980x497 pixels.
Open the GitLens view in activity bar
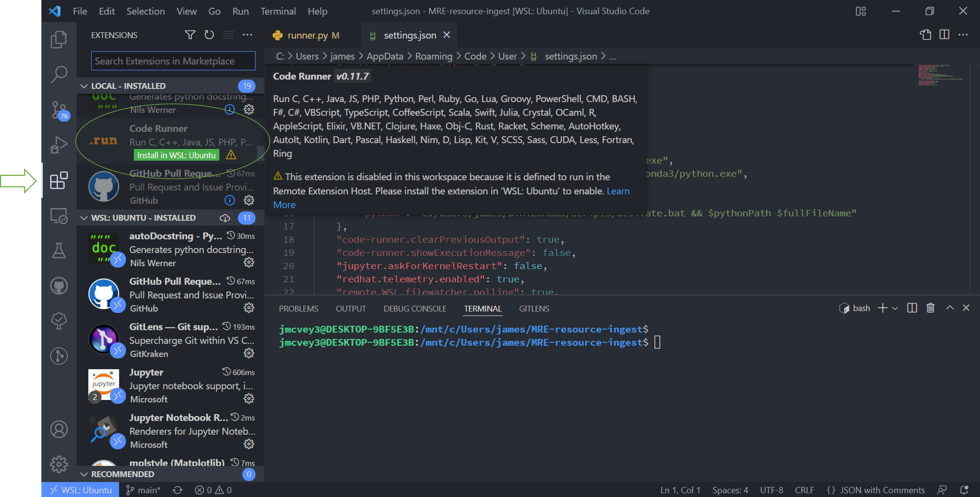pyautogui.click(x=59, y=356)
